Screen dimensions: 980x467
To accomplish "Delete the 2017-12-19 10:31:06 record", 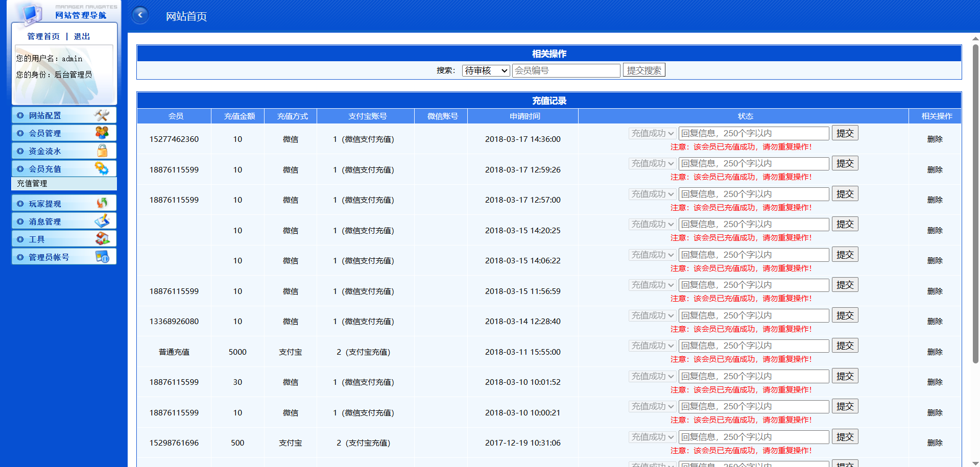I will tap(935, 443).
